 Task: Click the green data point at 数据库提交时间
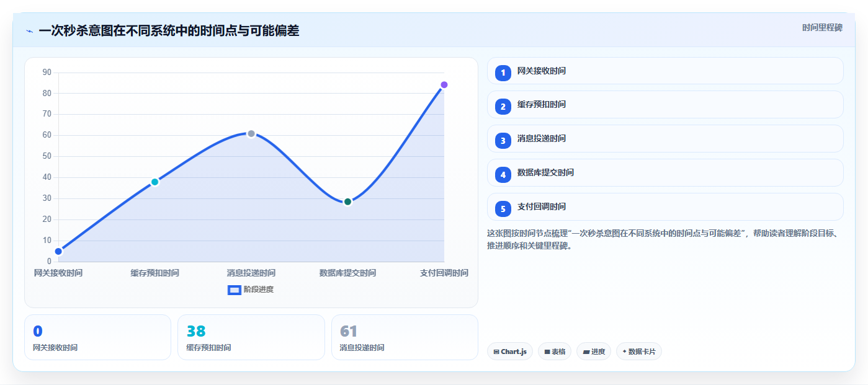click(348, 201)
